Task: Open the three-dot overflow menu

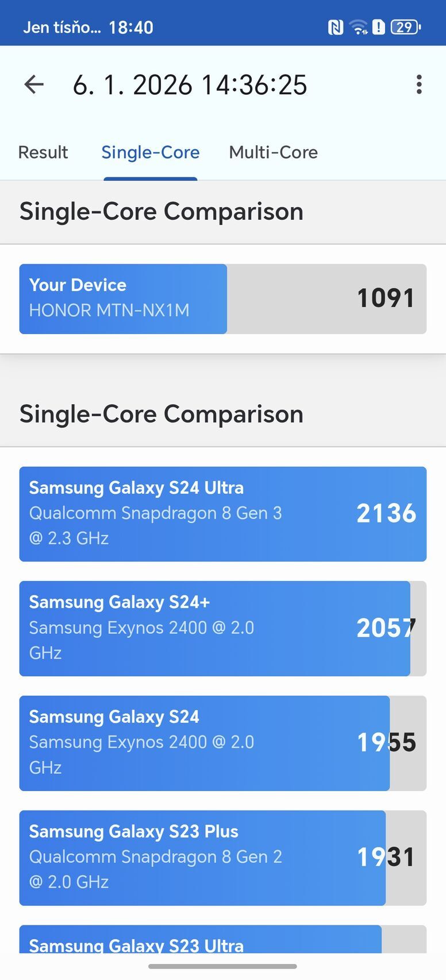Action: tap(419, 84)
